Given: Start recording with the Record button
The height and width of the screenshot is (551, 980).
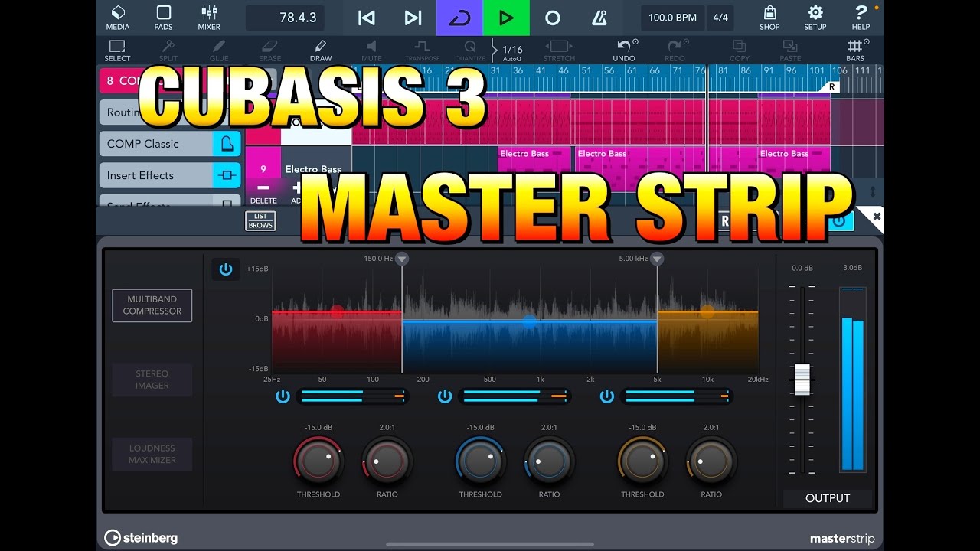Looking at the screenshot, I should pos(553,18).
